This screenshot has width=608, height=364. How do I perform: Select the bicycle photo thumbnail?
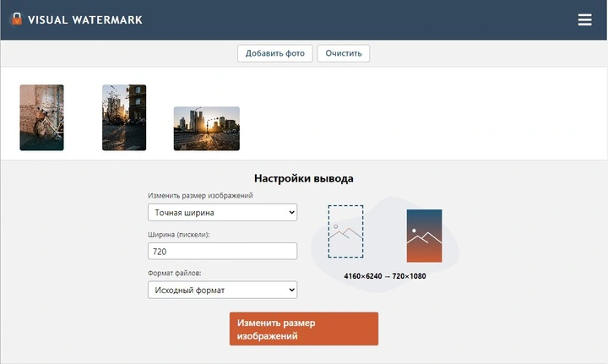click(x=41, y=117)
